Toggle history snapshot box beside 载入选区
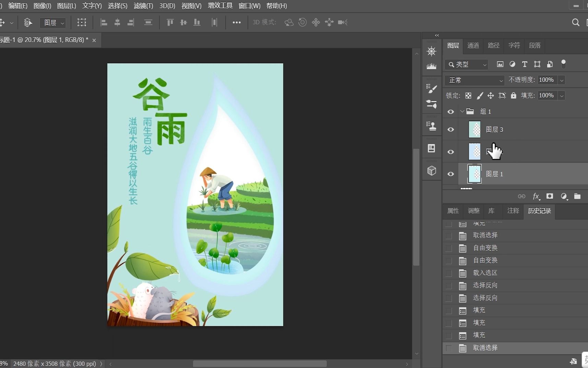The height and width of the screenshot is (368, 588). 448,273
